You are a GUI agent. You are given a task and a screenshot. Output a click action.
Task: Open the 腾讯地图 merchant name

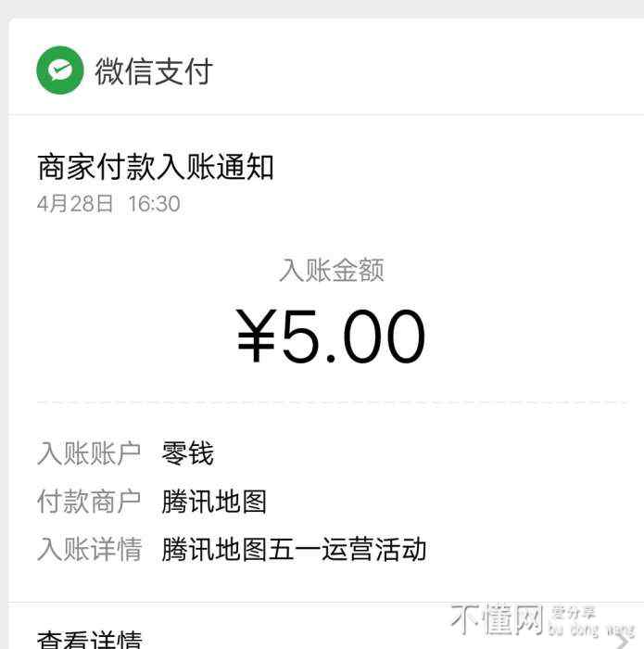coord(214,502)
